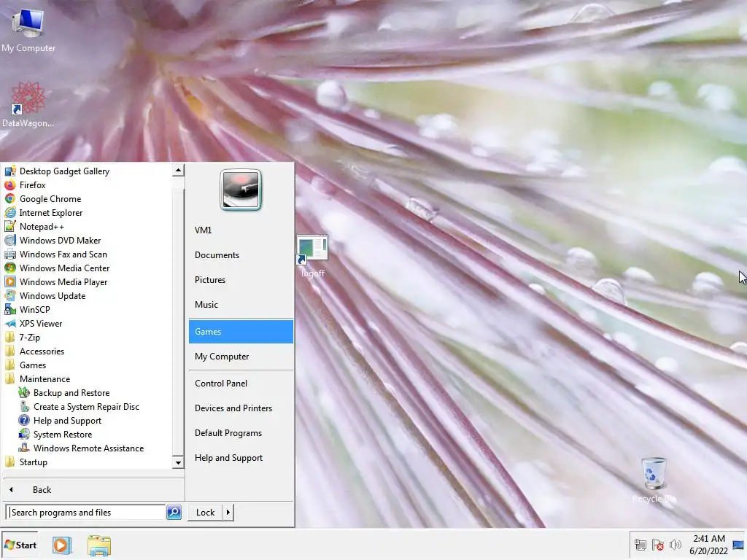Screen dimensions: 747x560
Task: Launch WinSCP from Start menu
Action: [x=34, y=309]
